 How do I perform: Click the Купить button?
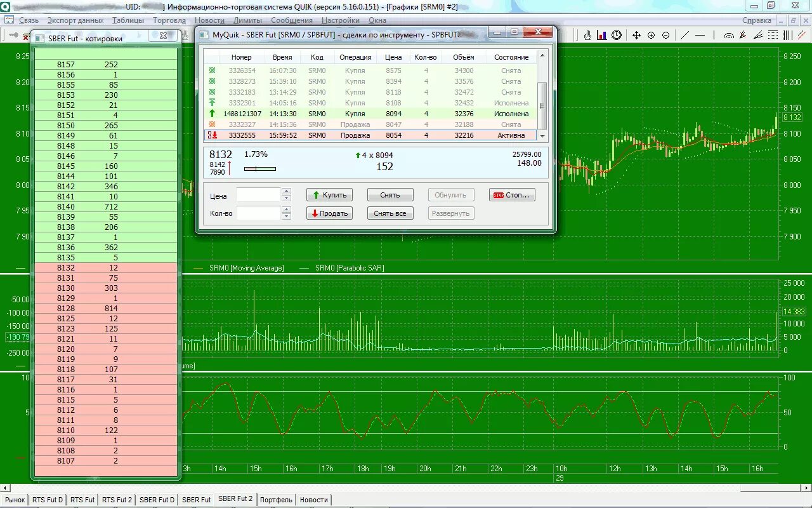(x=329, y=195)
